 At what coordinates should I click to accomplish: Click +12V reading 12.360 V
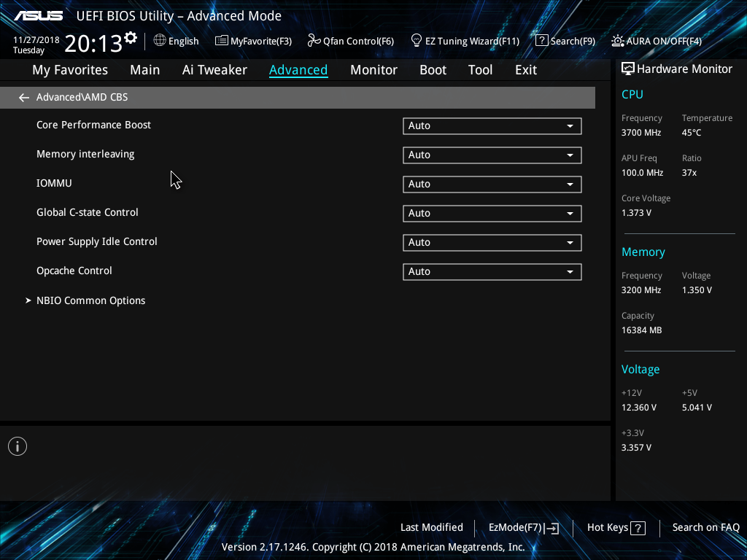coord(639,408)
